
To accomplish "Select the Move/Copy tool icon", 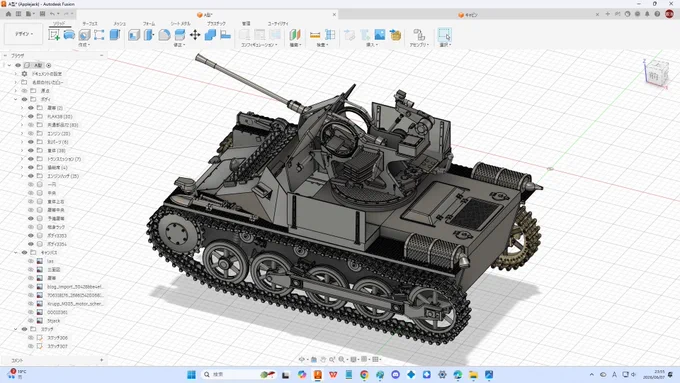I will point(195,35).
